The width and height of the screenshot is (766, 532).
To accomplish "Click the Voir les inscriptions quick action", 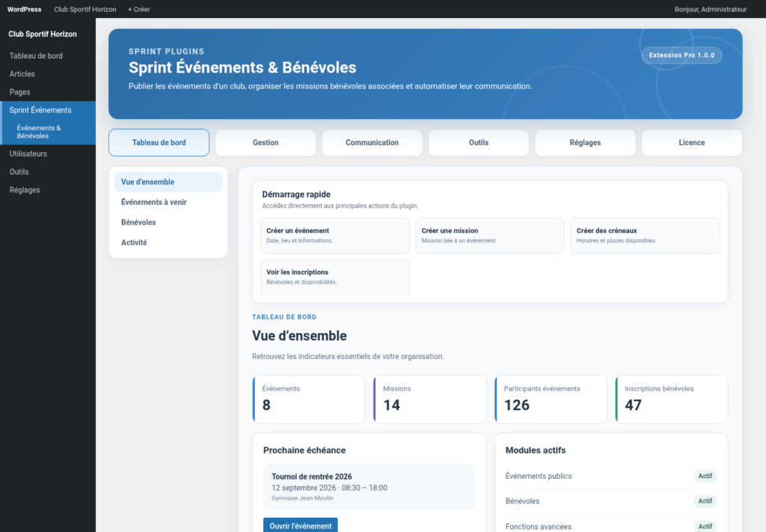I will (334, 277).
